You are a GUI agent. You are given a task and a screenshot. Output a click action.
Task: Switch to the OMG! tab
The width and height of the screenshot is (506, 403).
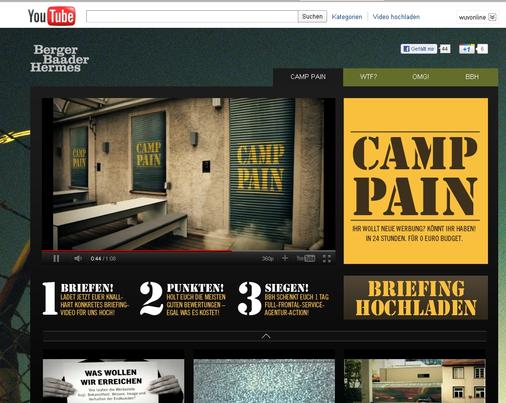[x=421, y=77]
